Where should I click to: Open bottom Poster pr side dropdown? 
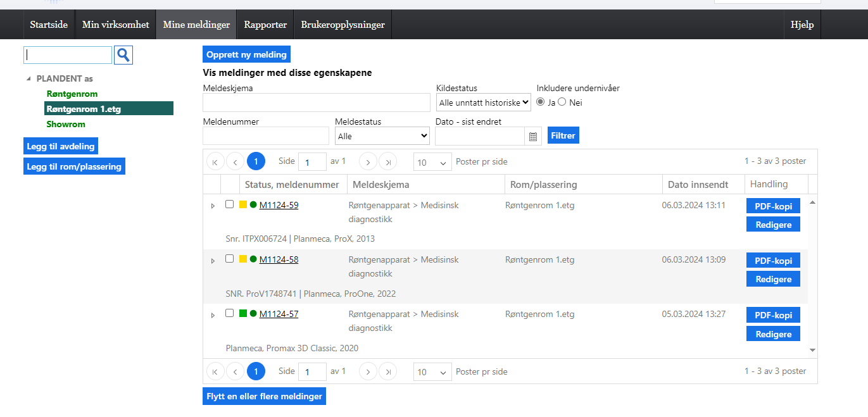(432, 372)
